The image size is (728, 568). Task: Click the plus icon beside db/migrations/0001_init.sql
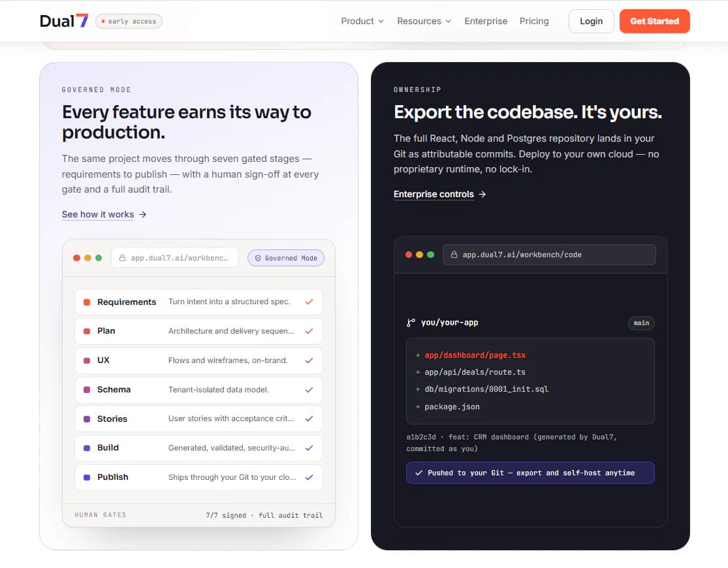pyautogui.click(x=418, y=389)
